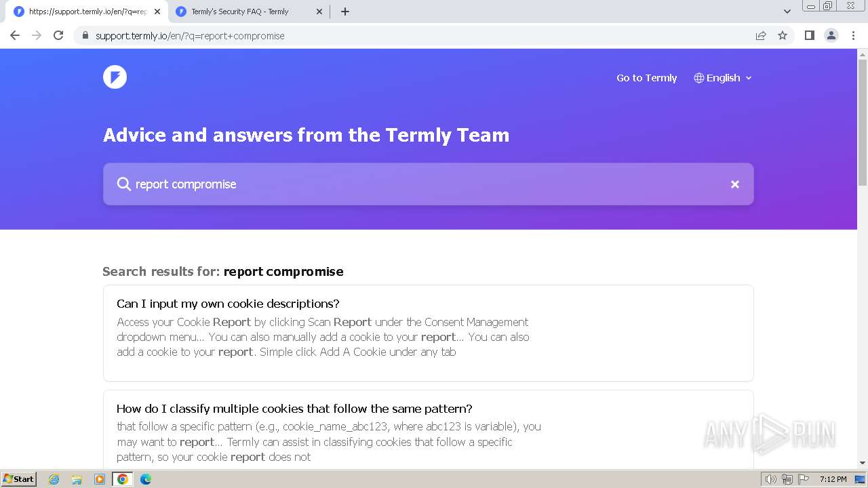Click Chrome icon in taskbar
Viewport: 868px width, 488px height.
(122, 479)
